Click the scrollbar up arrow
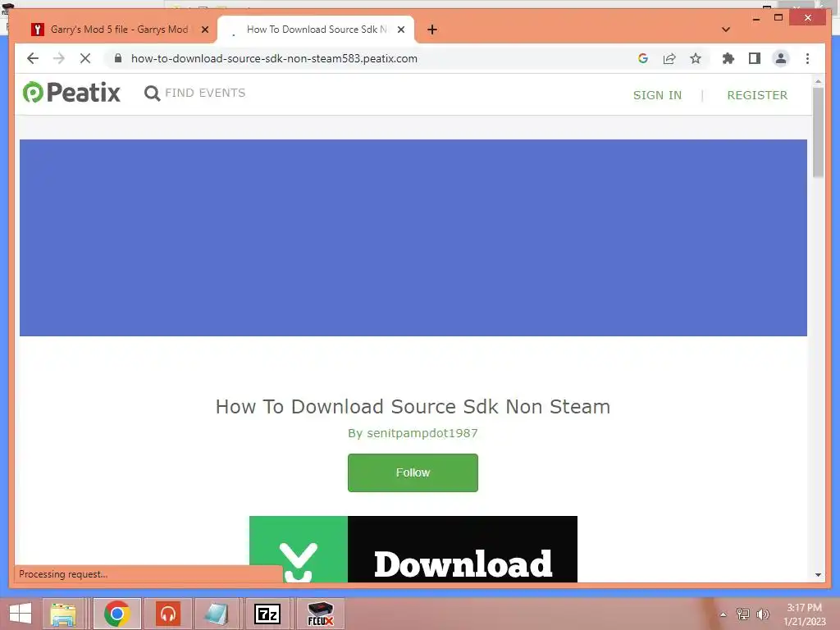840x630 pixels. [x=818, y=81]
